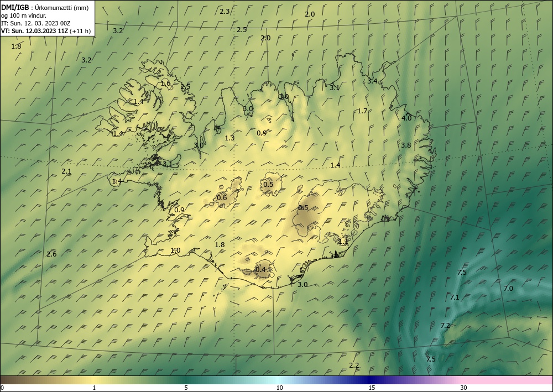Click the 'IT: Sun. 12. 03. 2023 00Z' line
The width and height of the screenshot is (553, 392).
(x=35, y=23)
